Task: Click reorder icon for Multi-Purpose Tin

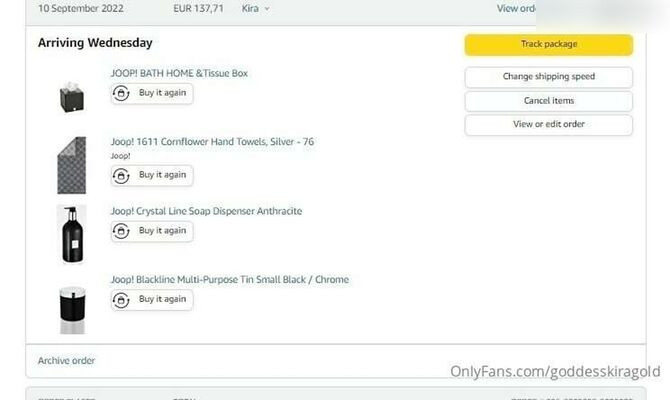Action: point(121,300)
